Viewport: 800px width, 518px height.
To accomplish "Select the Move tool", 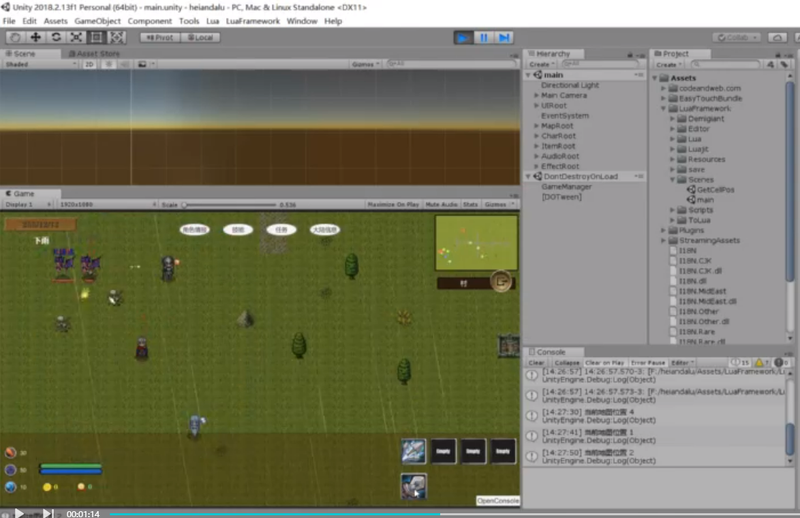I will [36, 37].
